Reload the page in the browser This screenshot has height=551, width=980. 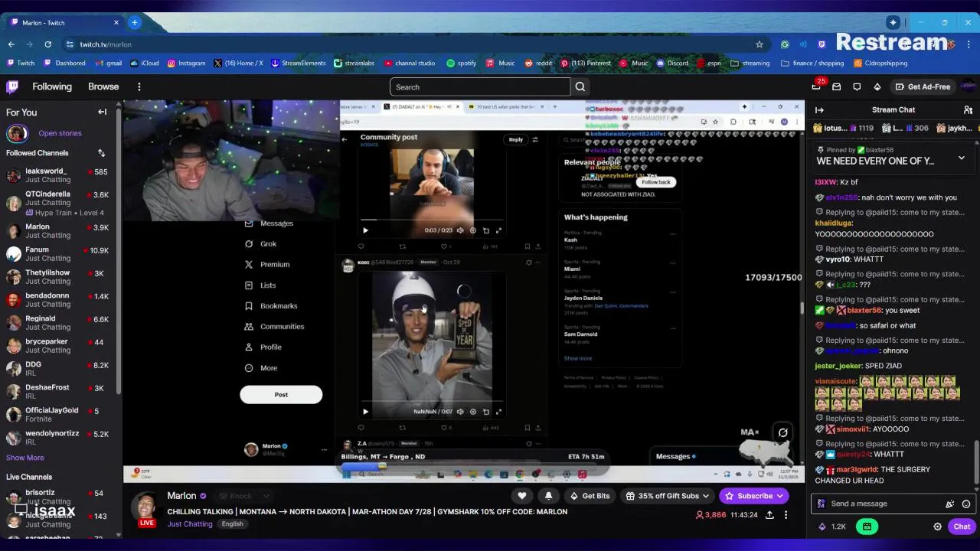coord(48,44)
